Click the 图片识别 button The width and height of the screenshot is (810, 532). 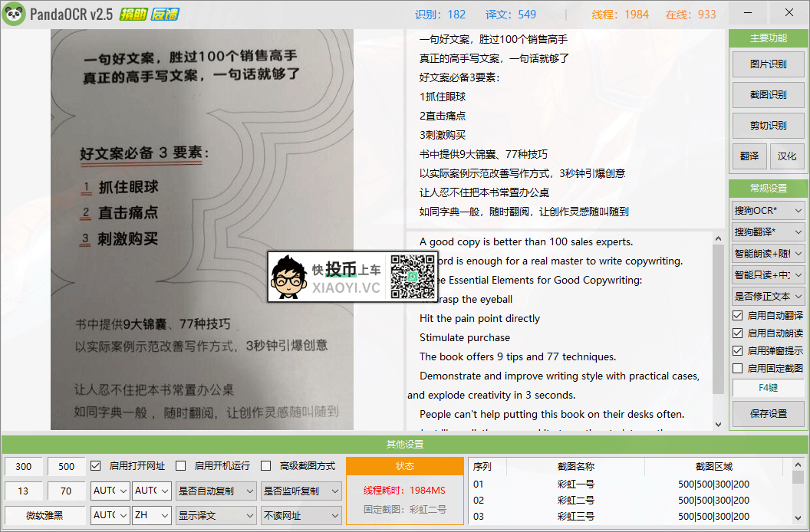point(769,64)
